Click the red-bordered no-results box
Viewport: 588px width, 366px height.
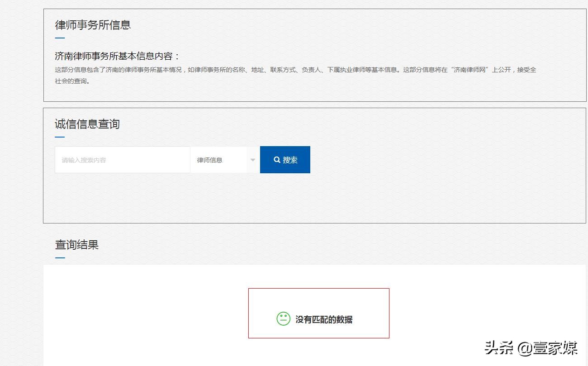pos(318,313)
